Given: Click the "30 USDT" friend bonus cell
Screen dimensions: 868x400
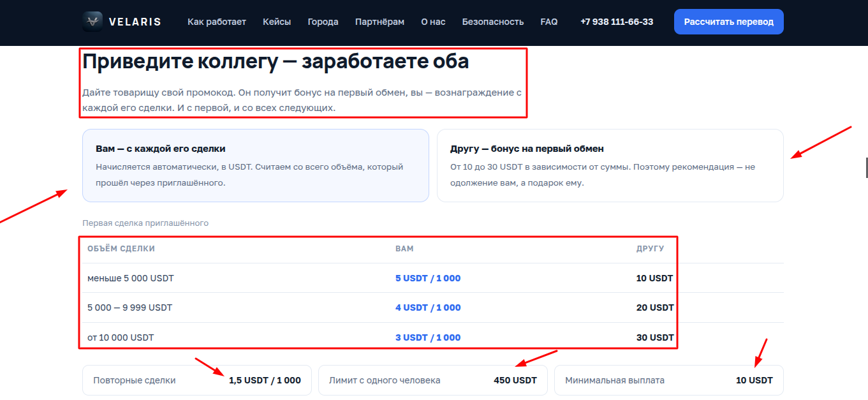Looking at the screenshot, I should coord(655,337).
